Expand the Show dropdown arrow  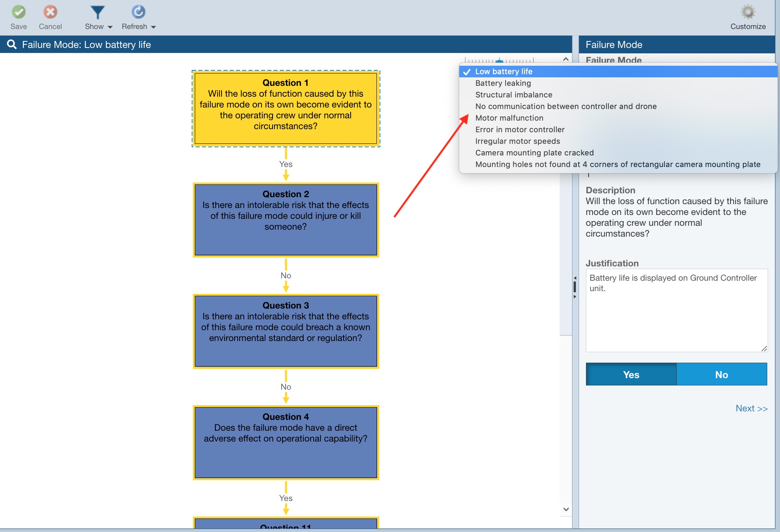110,27
